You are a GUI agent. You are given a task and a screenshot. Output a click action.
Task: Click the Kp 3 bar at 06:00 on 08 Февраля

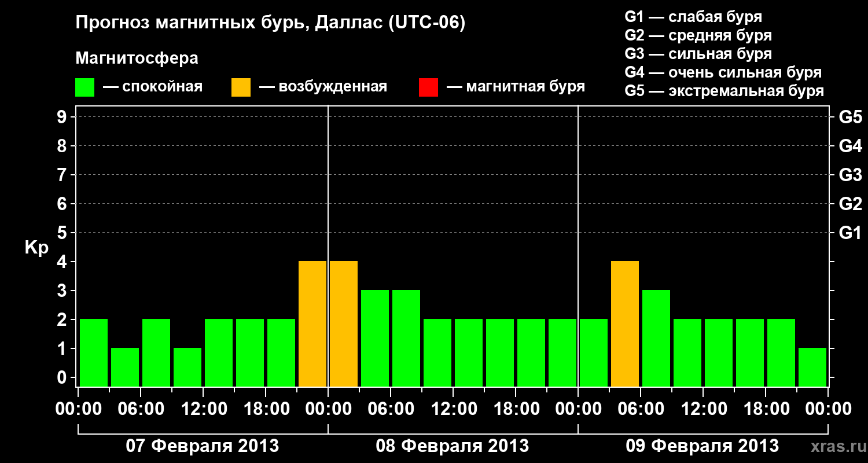[406, 338]
